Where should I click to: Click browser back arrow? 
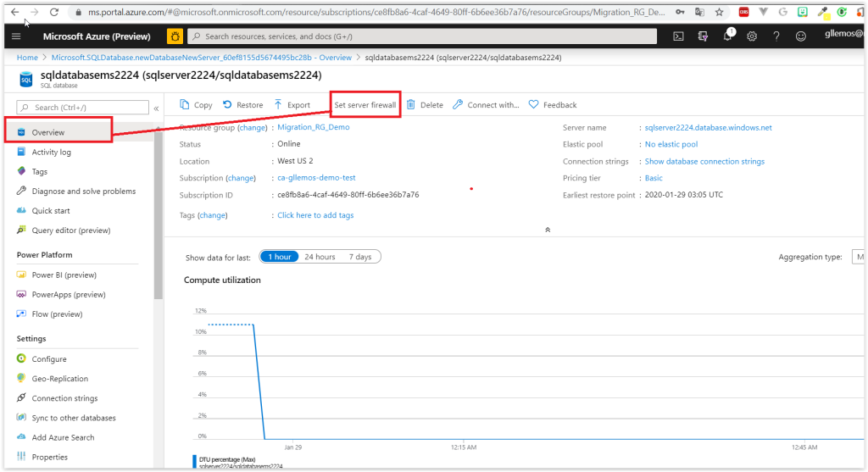coord(15,12)
